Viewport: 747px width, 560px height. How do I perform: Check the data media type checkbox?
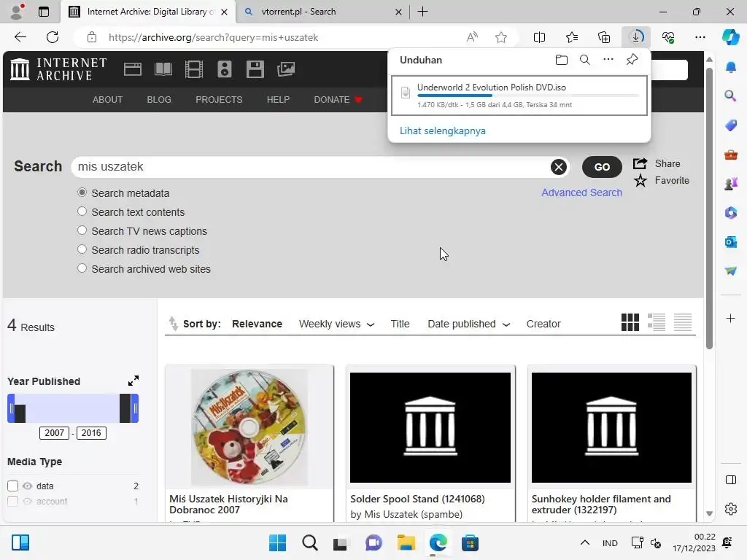pos(13,486)
